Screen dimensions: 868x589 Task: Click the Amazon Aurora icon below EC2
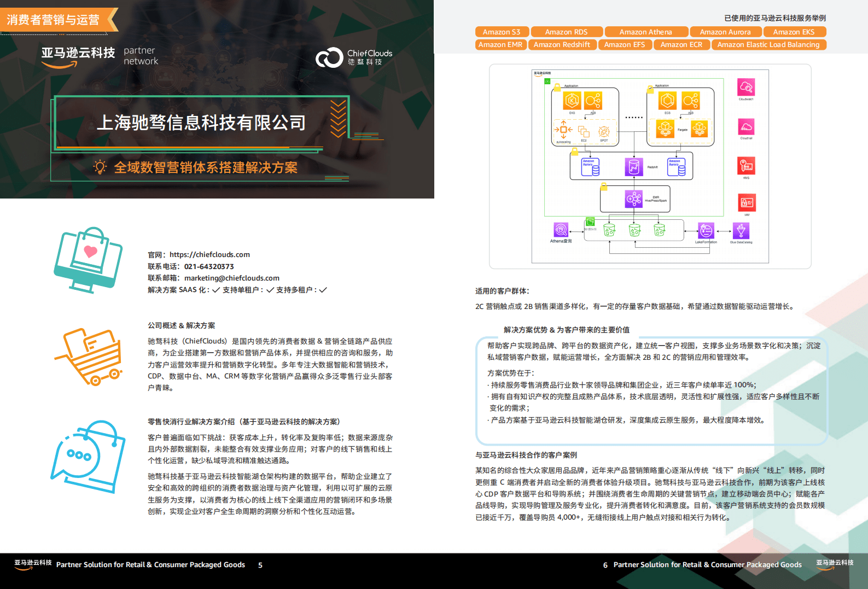pyautogui.click(x=590, y=167)
